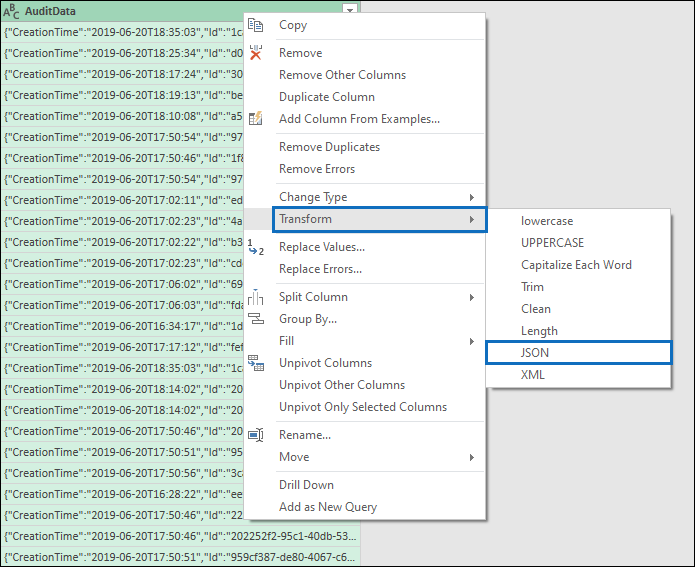
Task: Choose Replace Values
Action: tap(364, 247)
